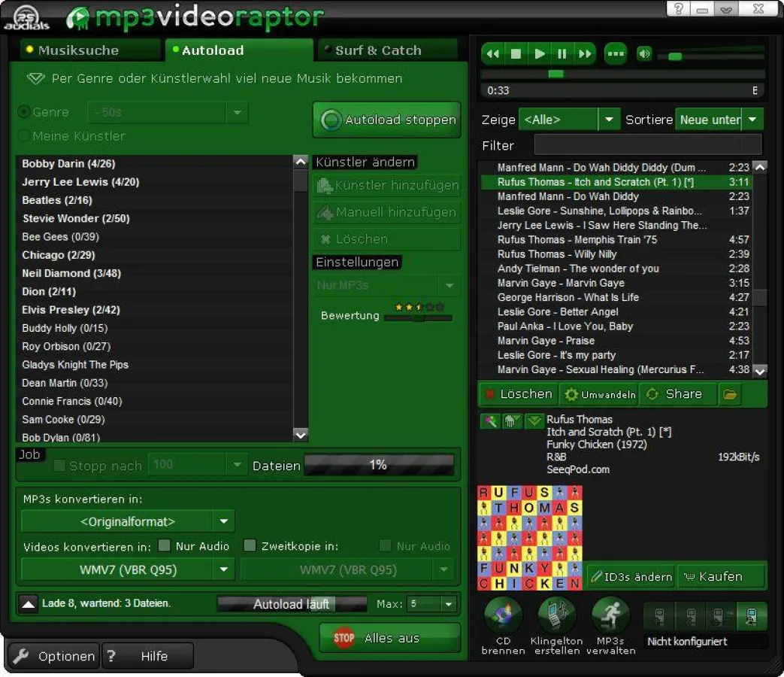Open the Genre -50s dropdown
This screenshot has height=677, width=784.
click(237, 111)
